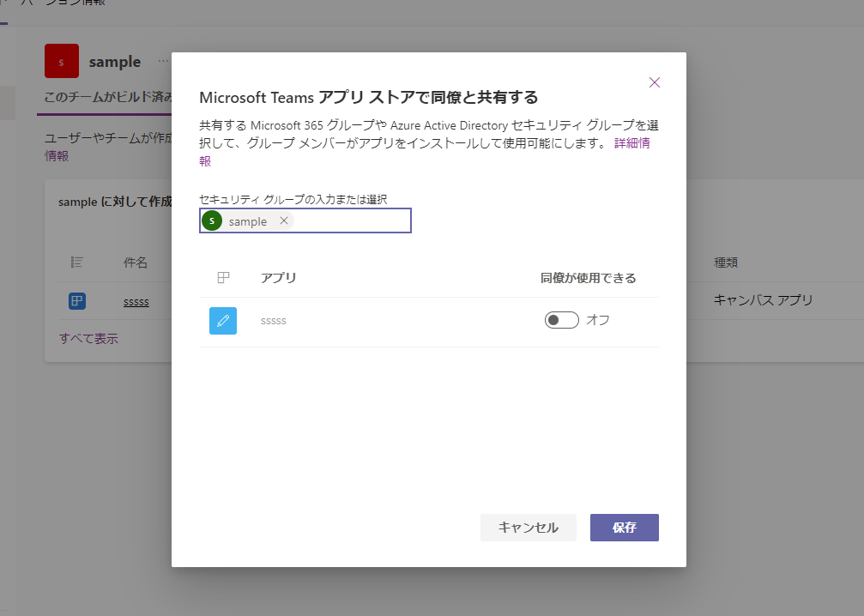Open the sample team ellipsis menu

click(x=163, y=61)
